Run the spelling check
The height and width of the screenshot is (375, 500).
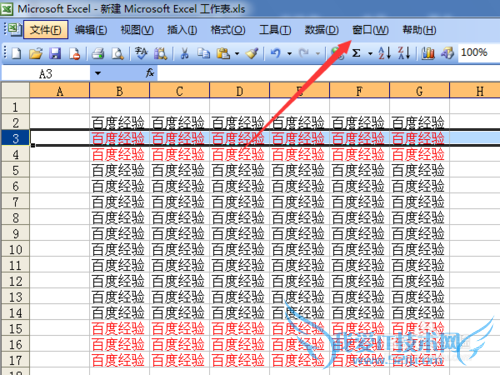pyautogui.click(x=141, y=53)
